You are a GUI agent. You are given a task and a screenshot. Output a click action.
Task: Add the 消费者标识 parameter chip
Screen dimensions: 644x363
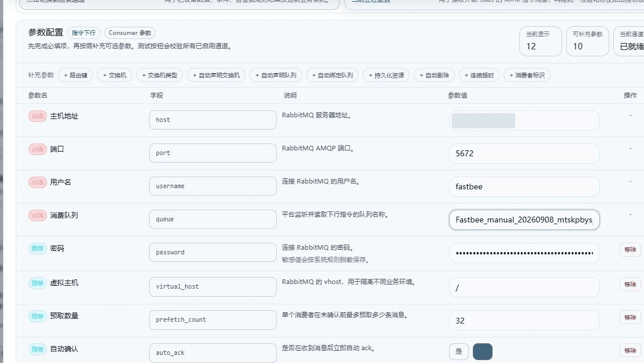527,76
